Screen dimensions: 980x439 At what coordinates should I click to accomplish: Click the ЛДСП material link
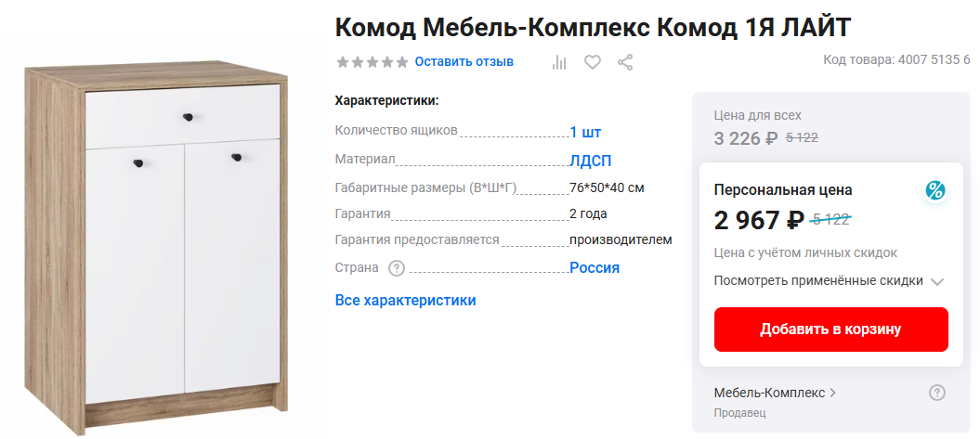[x=590, y=161]
